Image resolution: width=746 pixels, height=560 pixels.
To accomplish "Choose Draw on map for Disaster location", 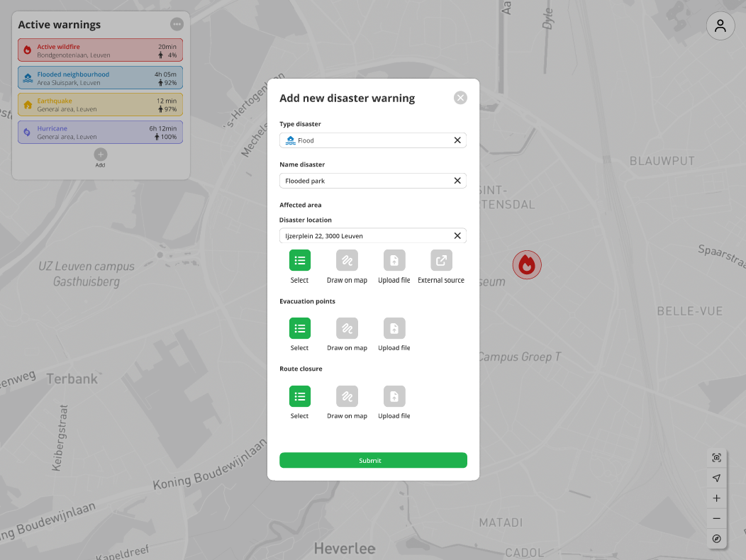I will coord(347,260).
